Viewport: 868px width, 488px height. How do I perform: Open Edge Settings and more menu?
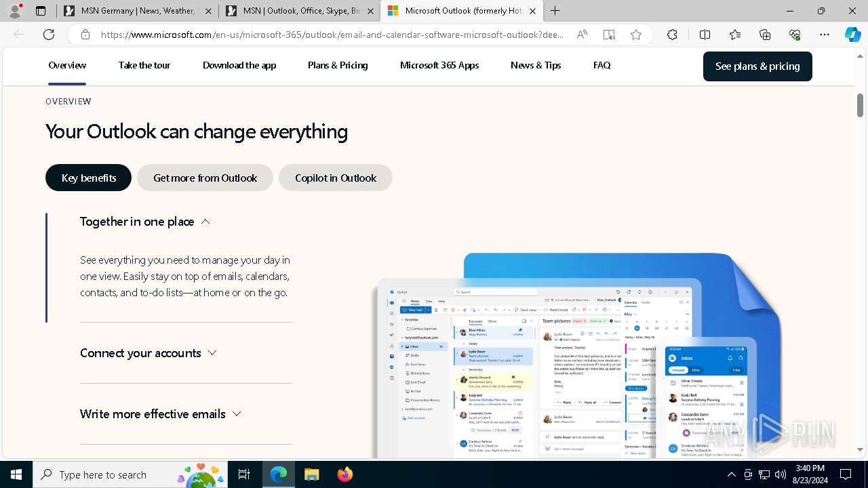825,35
